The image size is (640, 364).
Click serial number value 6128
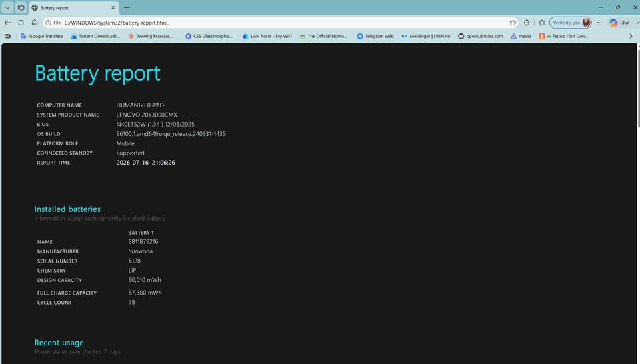[x=134, y=261]
